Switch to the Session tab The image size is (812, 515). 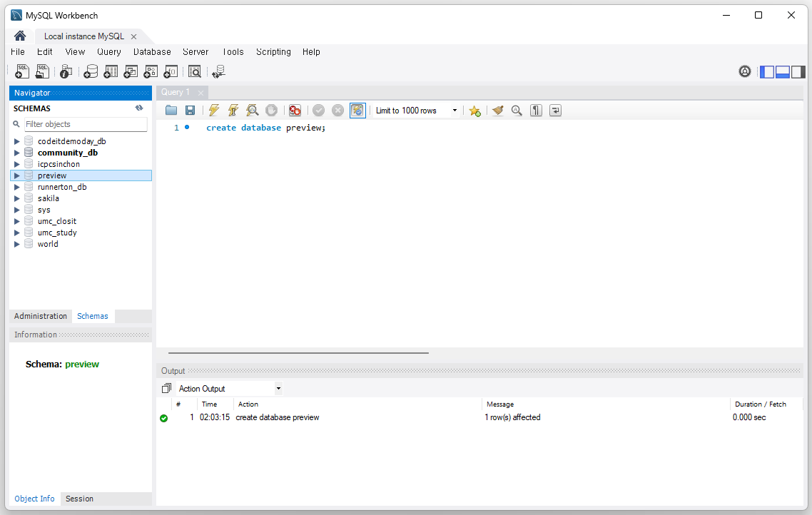click(79, 499)
